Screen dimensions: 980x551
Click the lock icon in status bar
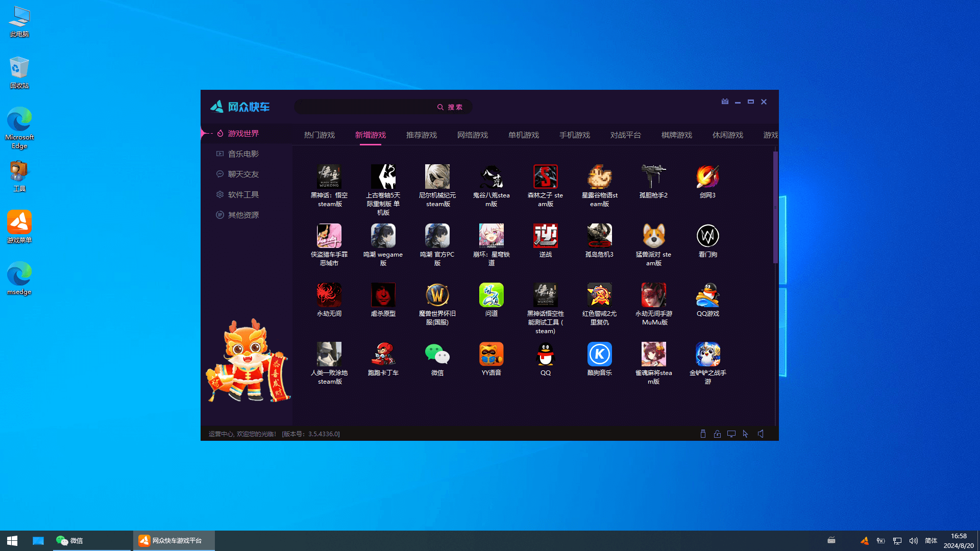coord(717,434)
